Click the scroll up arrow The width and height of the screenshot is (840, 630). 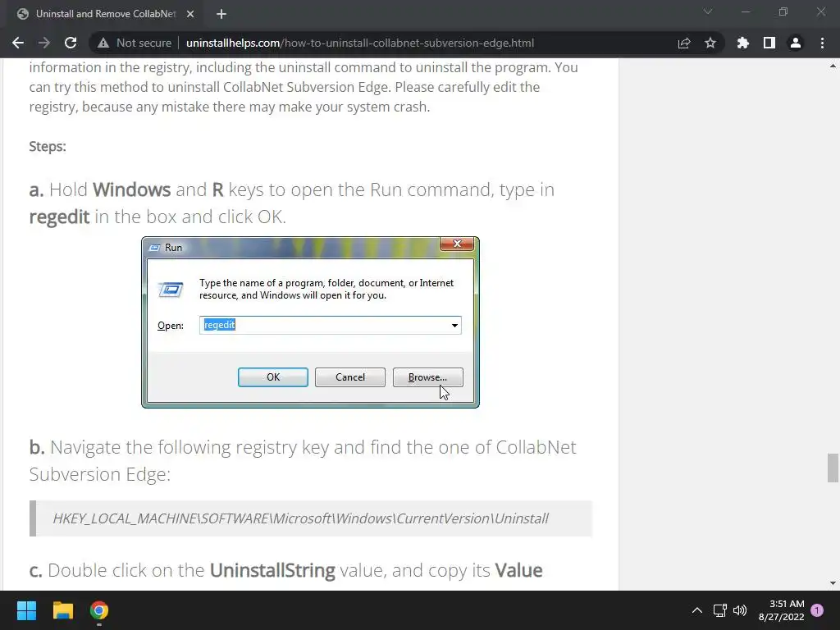click(833, 66)
